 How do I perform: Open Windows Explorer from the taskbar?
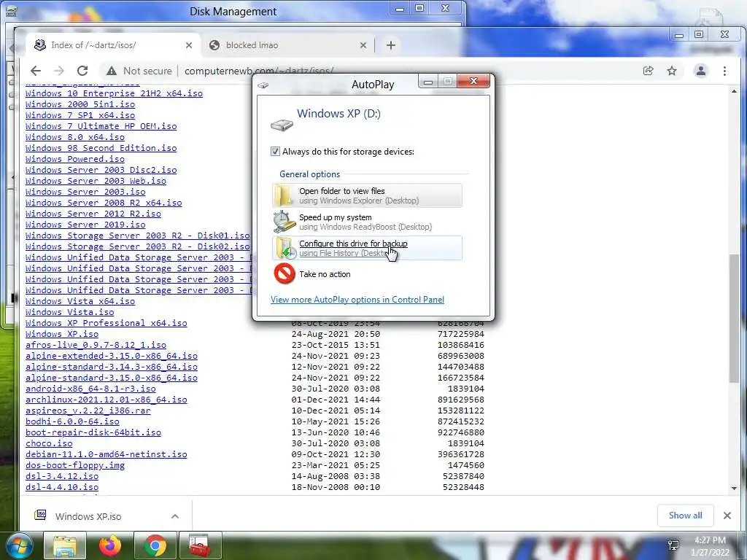[x=65, y=545]
